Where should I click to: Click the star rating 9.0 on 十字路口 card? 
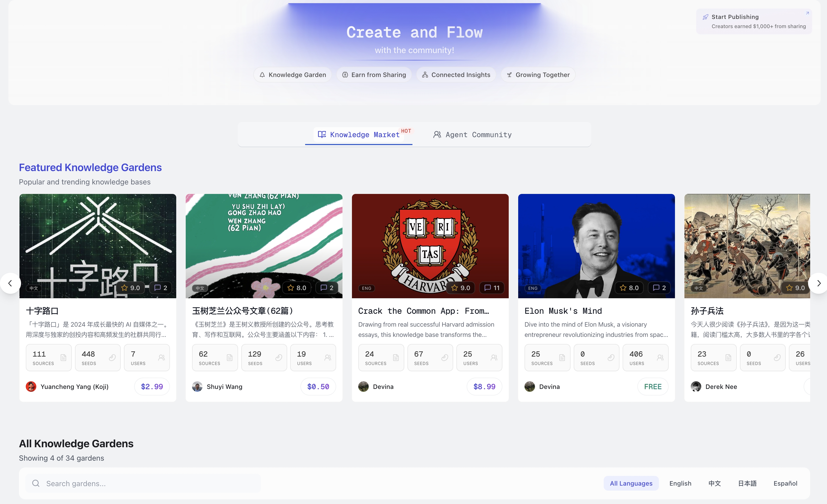[130, 288]
